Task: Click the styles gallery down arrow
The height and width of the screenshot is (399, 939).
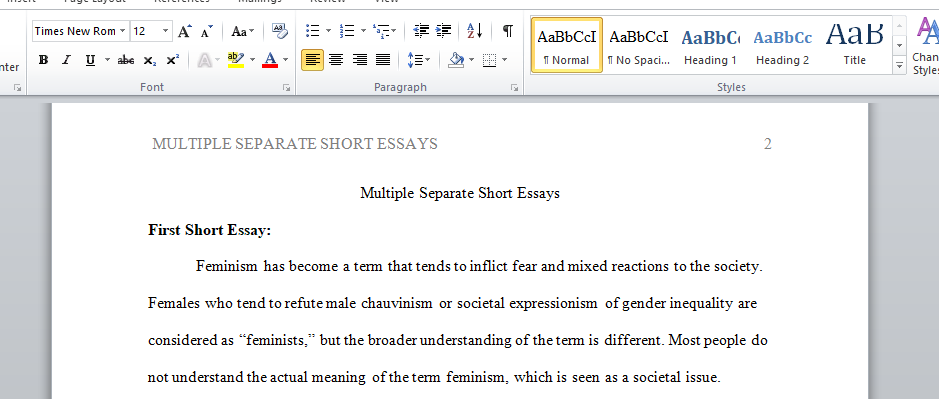Action: tap(899, 46)
